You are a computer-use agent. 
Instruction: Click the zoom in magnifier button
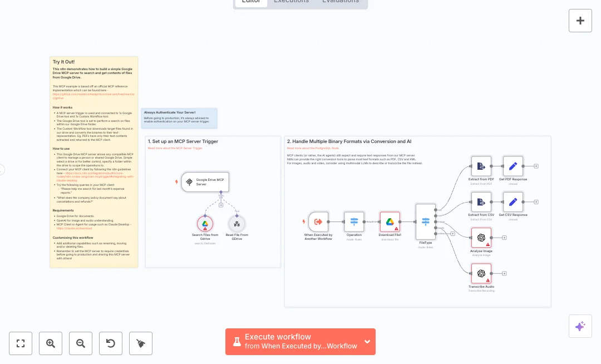[x=51, y=343]
